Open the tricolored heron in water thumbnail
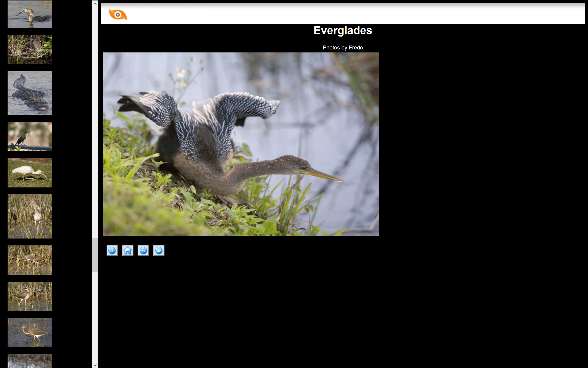This screenshot has height=368, width=588. [x=30, y=333]
